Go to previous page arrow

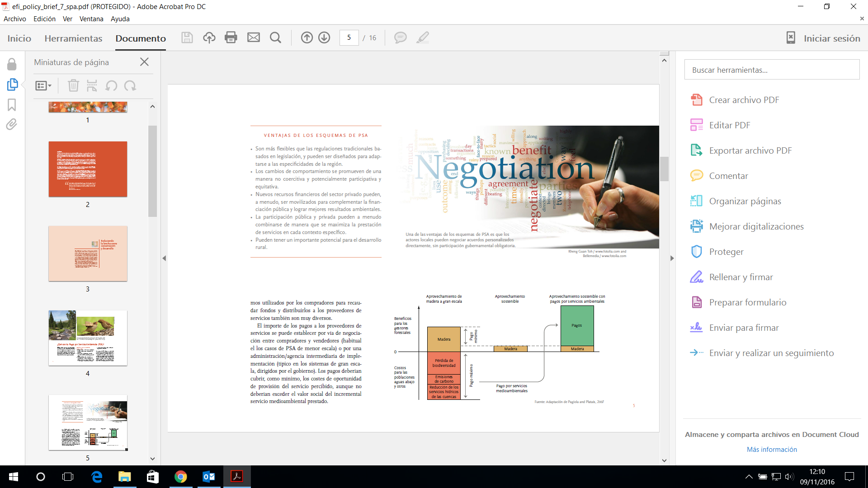[x=307, y=38]
